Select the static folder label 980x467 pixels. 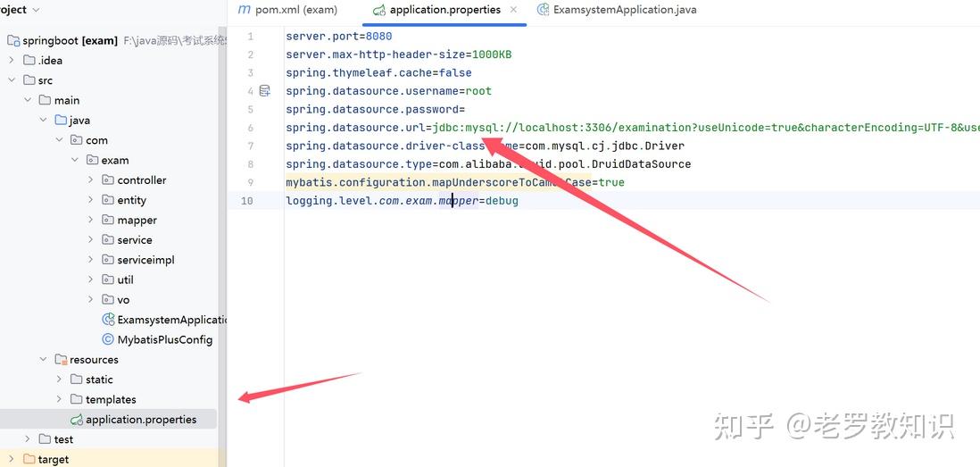point(99,379)
